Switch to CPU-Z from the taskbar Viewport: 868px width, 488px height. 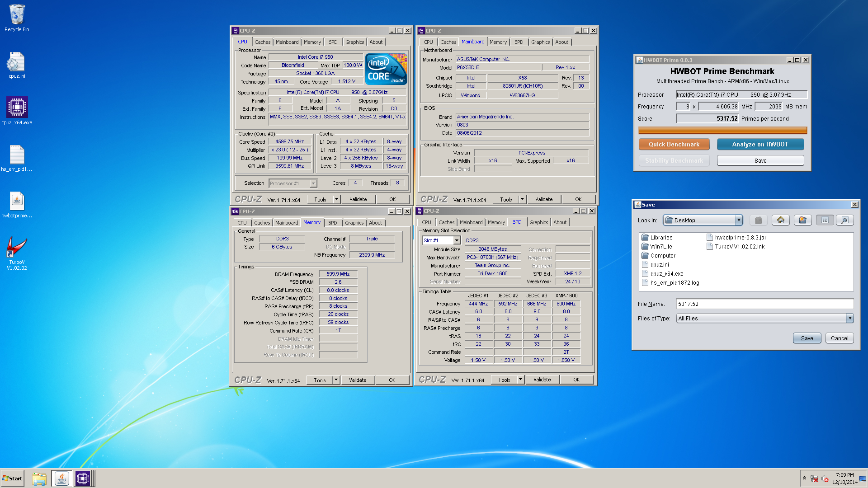[83, 479]
